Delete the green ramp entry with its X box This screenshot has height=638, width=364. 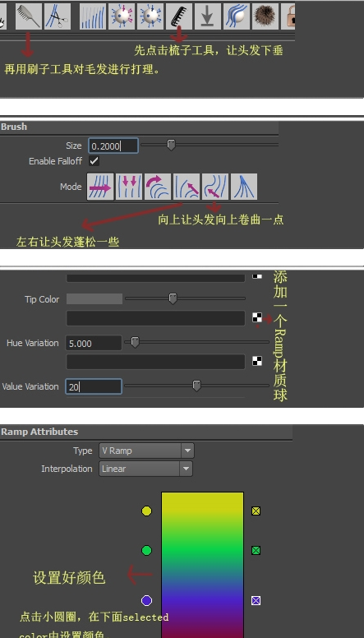click(x=256, y=551)
